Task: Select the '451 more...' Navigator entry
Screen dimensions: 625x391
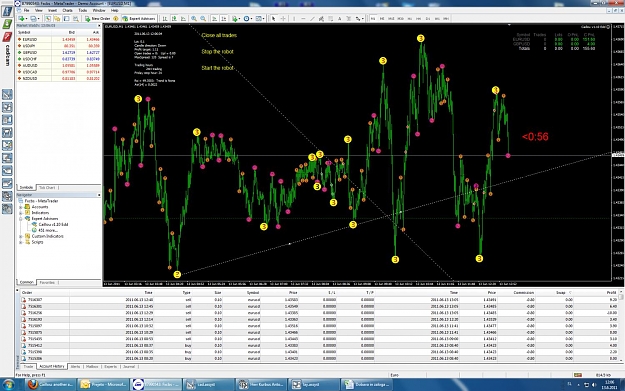Action: 48,230
